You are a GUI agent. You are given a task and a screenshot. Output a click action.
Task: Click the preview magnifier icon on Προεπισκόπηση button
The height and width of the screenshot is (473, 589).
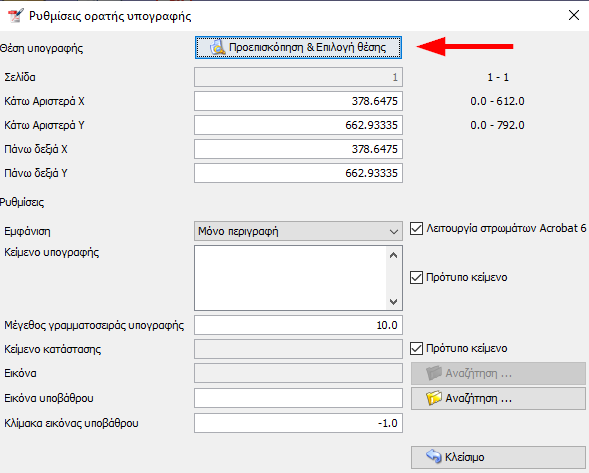point(217,47)
